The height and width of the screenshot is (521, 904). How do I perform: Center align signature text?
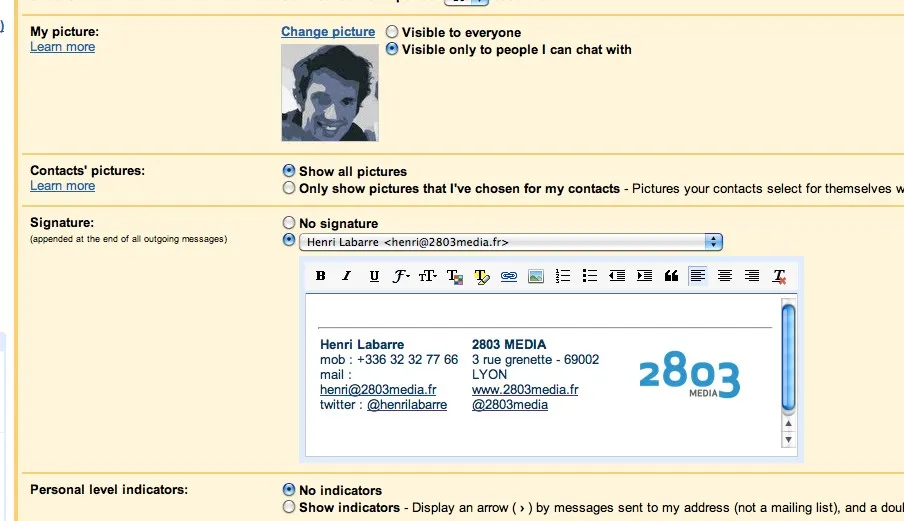pyautogui.click(x=725, y=276)
